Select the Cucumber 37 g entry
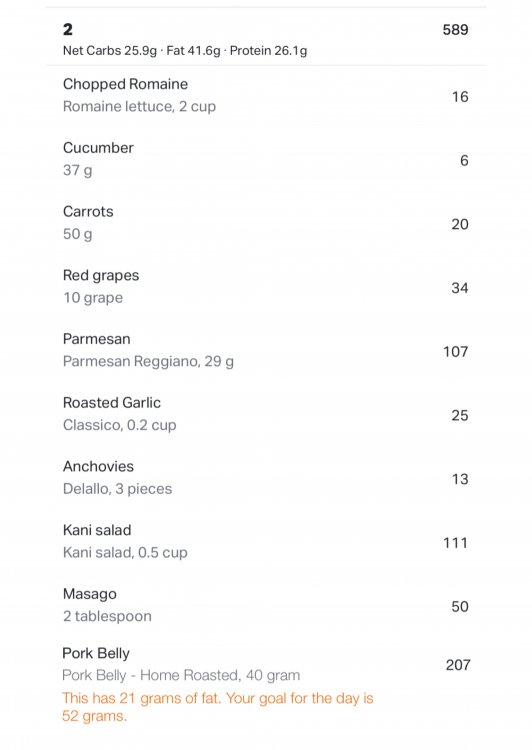This screenshot has height=750, width=532. pos(266,159)
